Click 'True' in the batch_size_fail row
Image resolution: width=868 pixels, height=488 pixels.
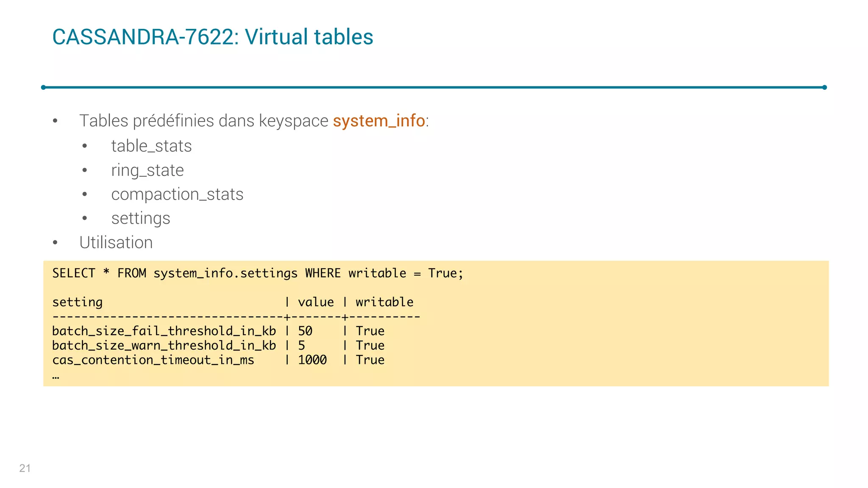[x=370, y=331]
